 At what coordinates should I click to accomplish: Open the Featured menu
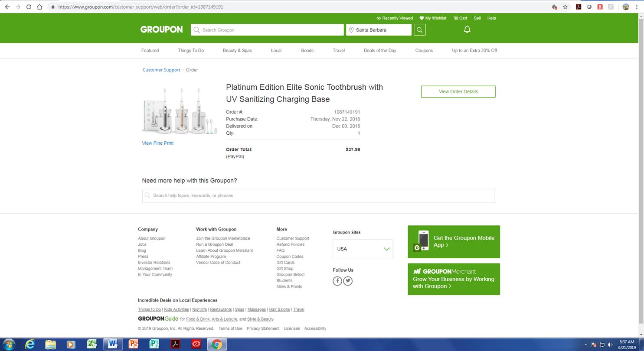tap(150, 51)
